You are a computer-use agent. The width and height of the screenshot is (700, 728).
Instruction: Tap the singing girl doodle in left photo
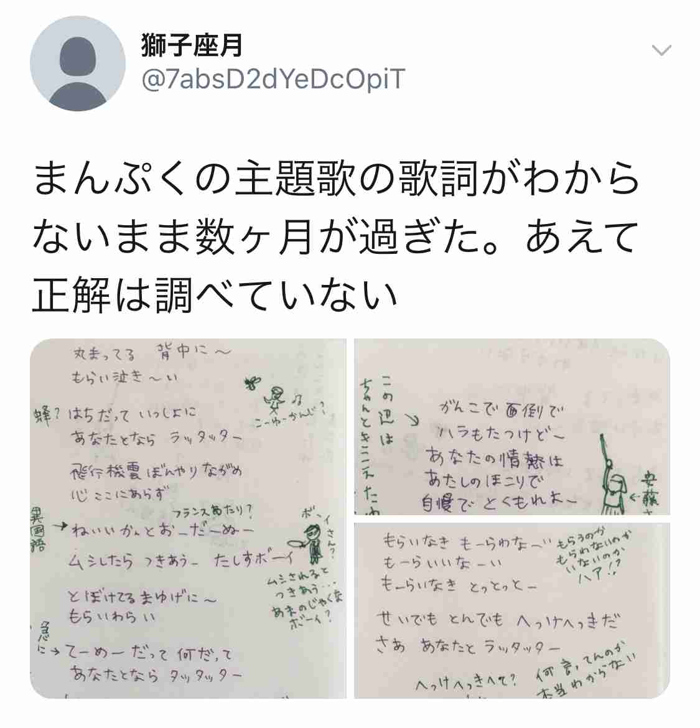pyautogui.click(x=276, y=399)
